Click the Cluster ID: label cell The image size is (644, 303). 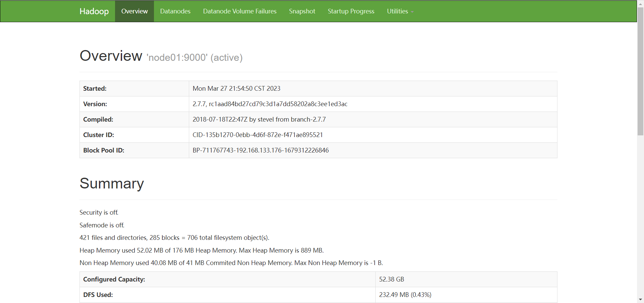pyautogui.click(x=134, y=135)
